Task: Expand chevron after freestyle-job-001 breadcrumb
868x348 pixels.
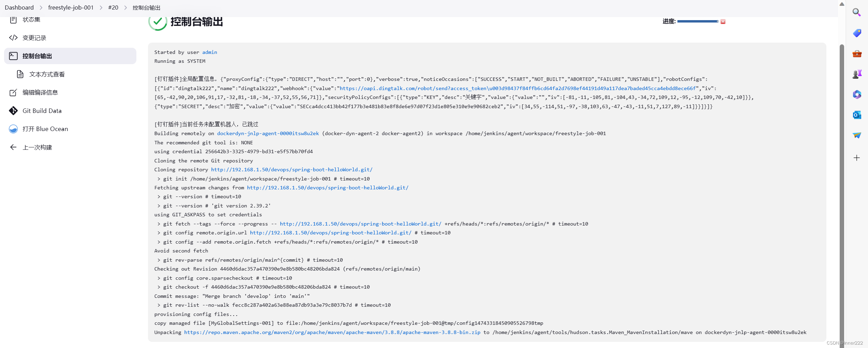Action: (101, 8)
